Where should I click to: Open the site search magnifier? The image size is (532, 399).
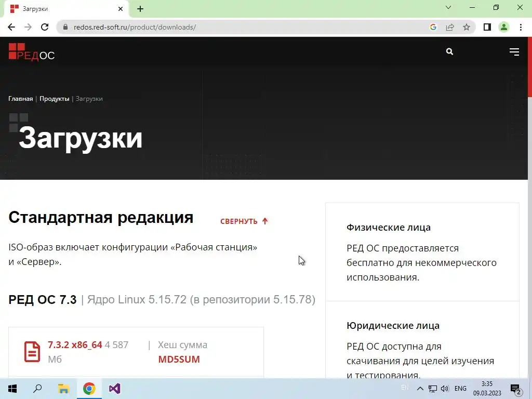pos(449,51)
